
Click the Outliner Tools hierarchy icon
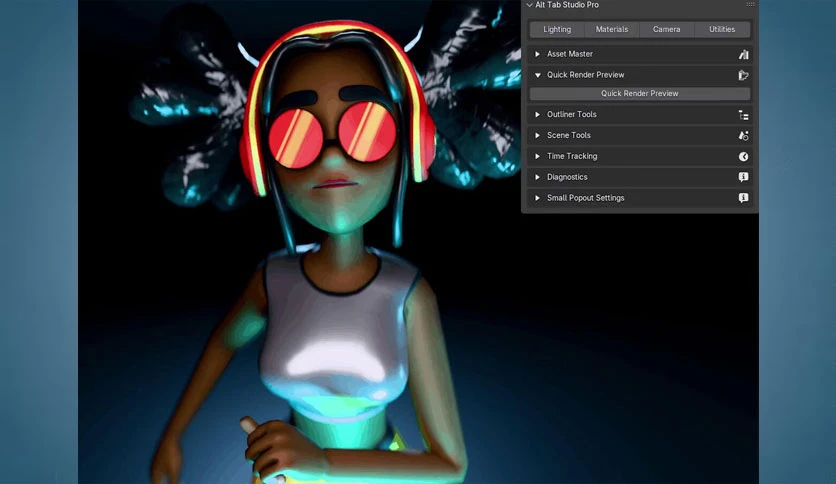click(743, 115)
